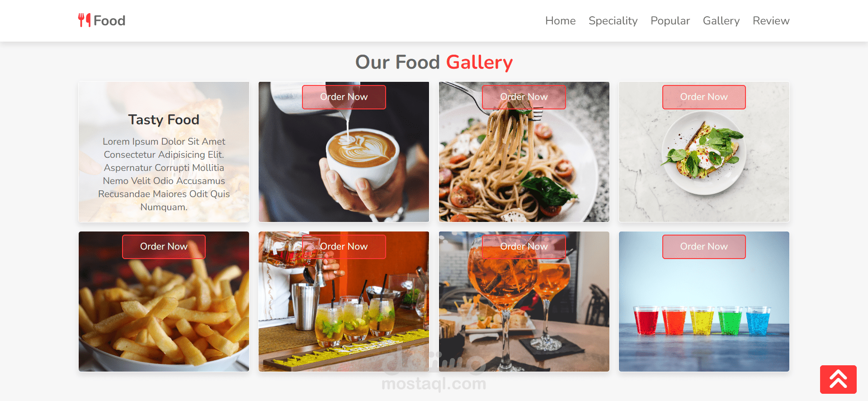Viewport: 868px width, 401px height.
Task: Order Now on the latte coffee image
Action: pyautogui.click(x=344, y=97)
